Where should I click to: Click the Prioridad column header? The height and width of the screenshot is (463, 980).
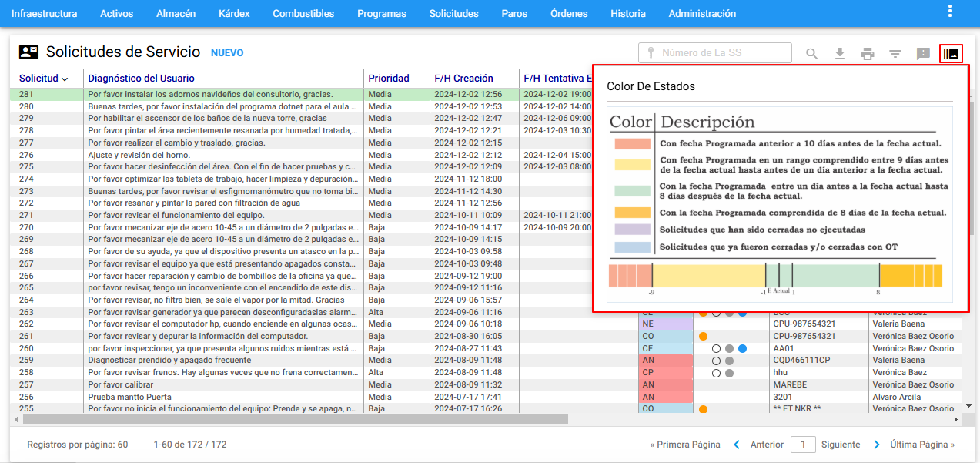pyautogui.click(x=388, y=79)
